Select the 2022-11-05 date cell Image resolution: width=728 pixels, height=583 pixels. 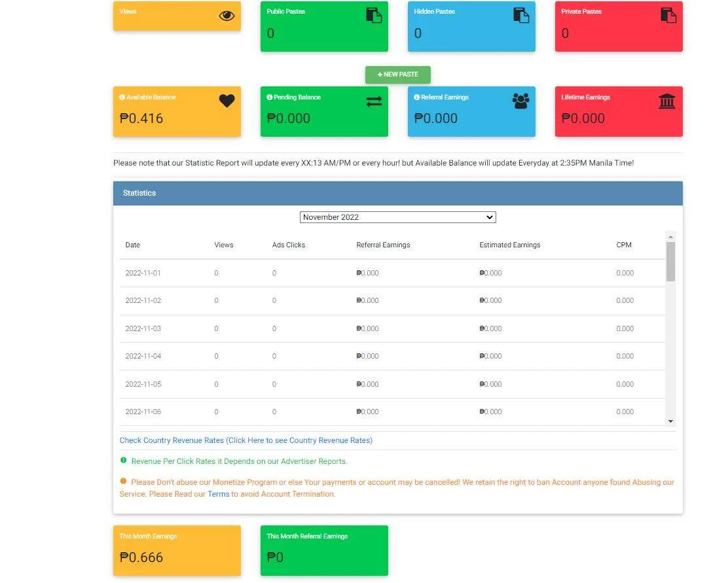point(143,384)
